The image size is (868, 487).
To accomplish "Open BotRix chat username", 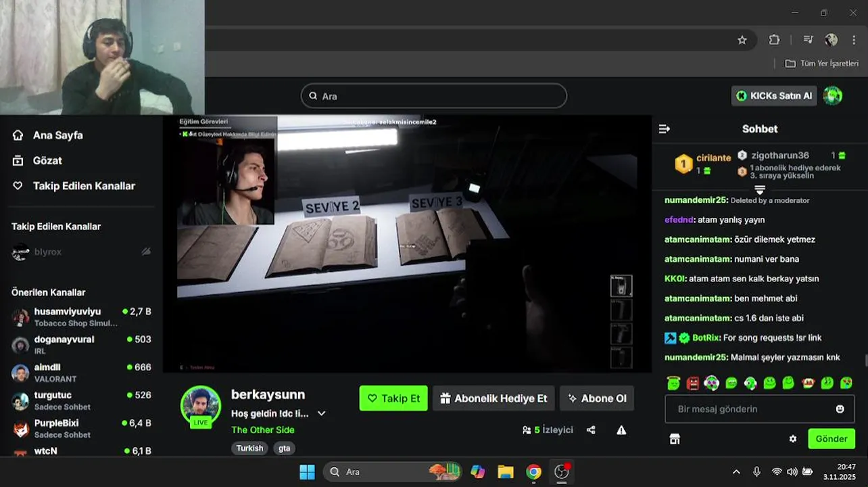I will point(706,338).
